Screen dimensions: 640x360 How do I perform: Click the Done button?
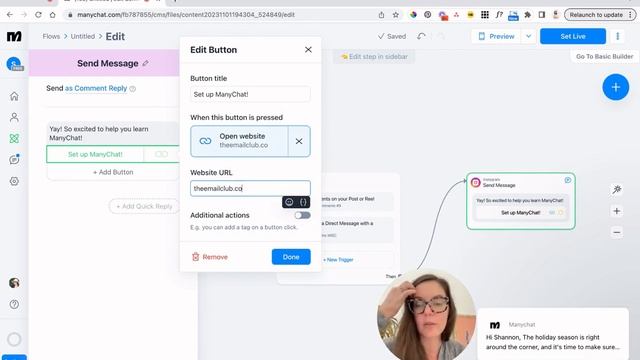point(291,257)
